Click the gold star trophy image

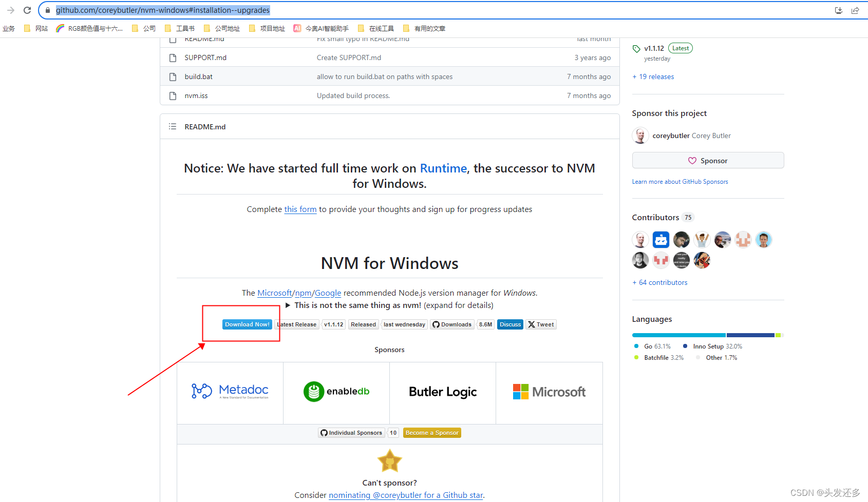point(390,461)
